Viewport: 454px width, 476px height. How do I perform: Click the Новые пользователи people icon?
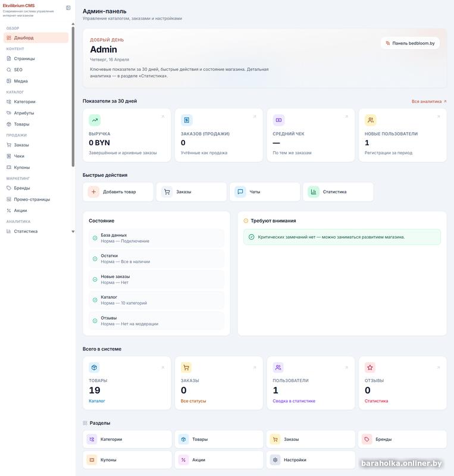(x=371, y=120)
